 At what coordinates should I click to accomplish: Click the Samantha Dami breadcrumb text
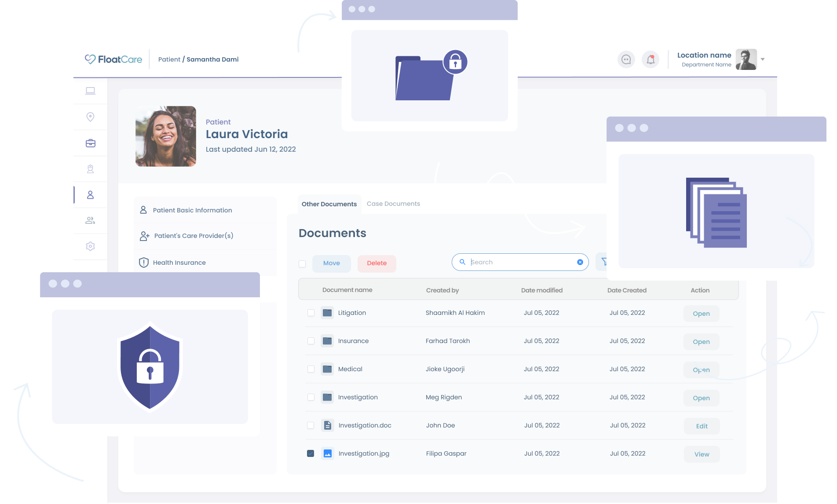tap(212, 59)
